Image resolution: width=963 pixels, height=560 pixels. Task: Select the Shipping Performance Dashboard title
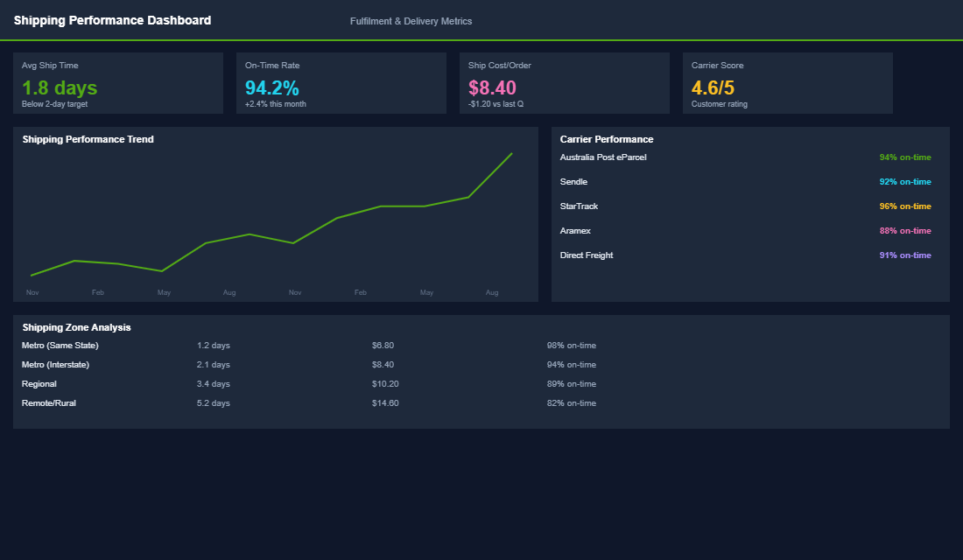click(x=112, y=20)
